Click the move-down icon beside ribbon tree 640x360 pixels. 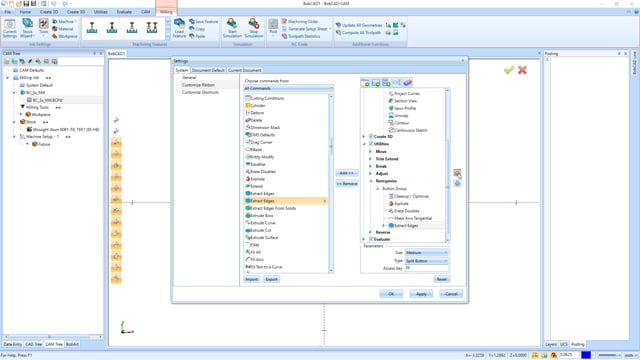click(x=457, y=183)
